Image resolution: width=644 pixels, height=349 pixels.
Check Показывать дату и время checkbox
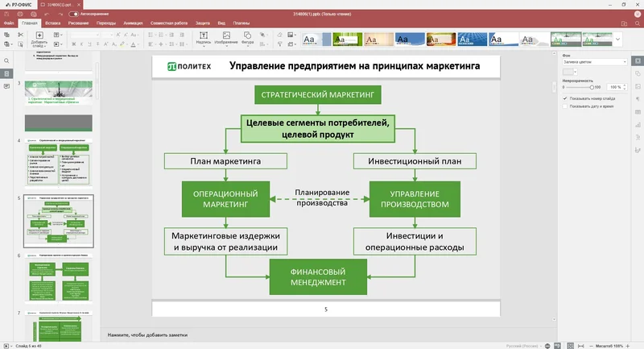point(565,106)
